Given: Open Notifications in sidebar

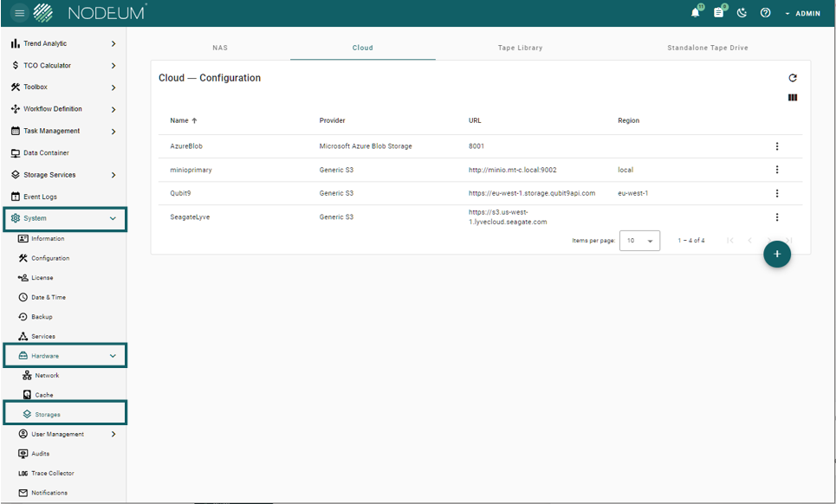Looking at the screenshot, I should pyautogui.click(x=49, y=493).
